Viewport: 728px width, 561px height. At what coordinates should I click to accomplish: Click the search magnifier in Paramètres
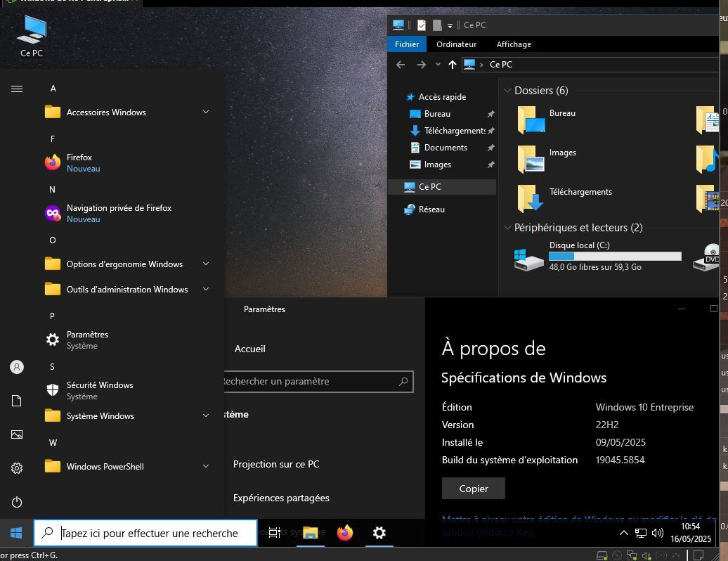[403, 381]
